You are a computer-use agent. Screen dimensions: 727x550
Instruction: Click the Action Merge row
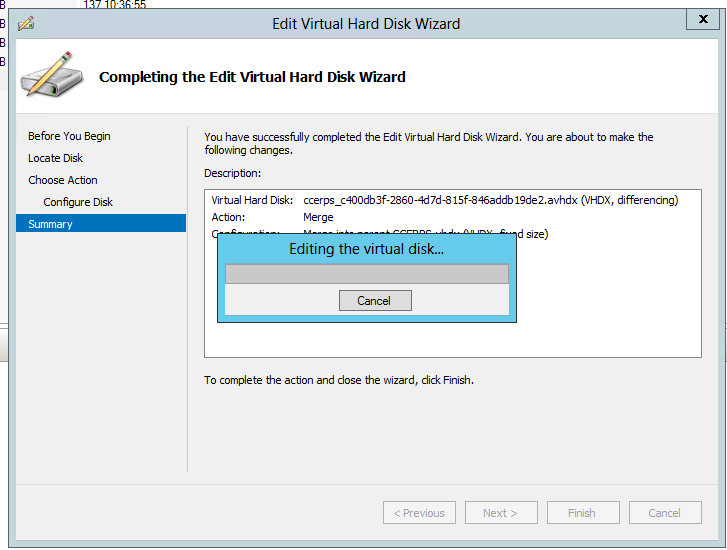[318, 217]
